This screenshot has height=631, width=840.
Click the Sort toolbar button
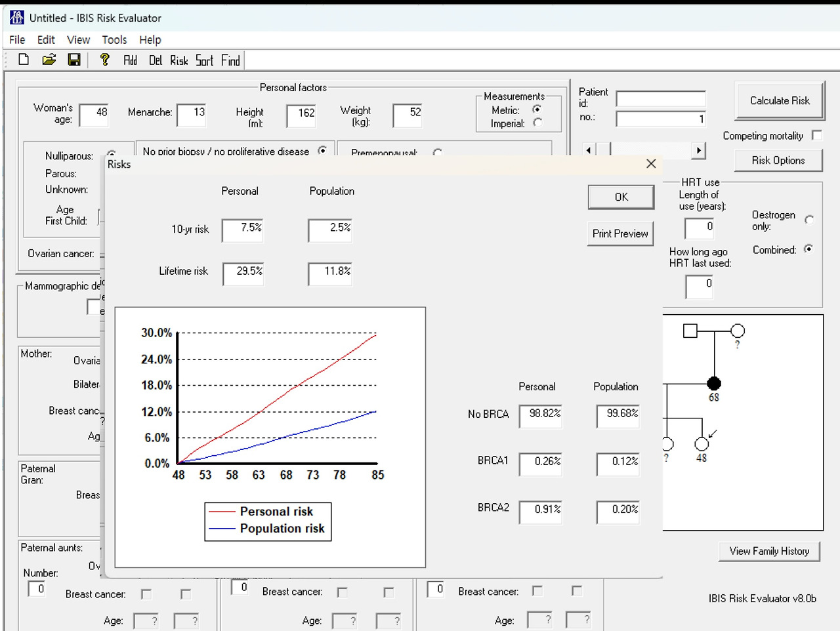(205, 60)
